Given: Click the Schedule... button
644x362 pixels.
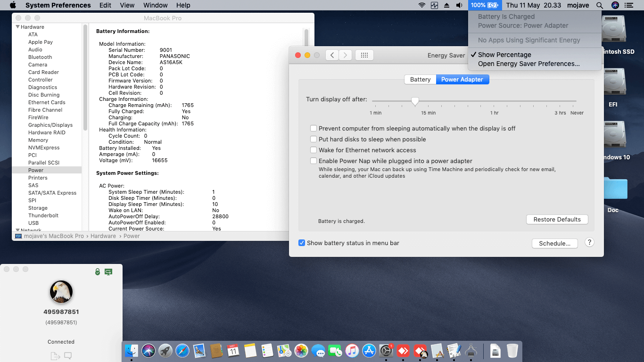Looking at the screenshot, I should [555, 243].
